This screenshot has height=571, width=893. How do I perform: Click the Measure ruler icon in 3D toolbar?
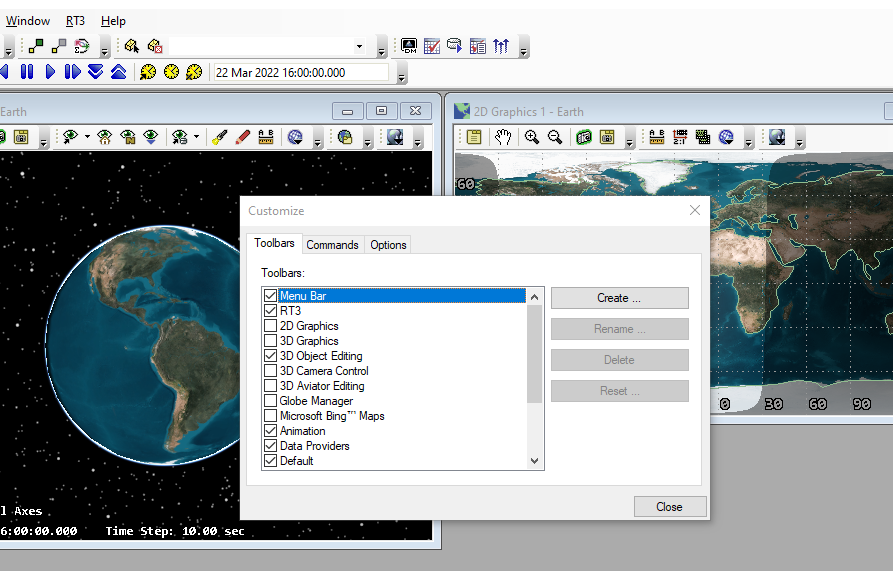click(x=266, y=137)
